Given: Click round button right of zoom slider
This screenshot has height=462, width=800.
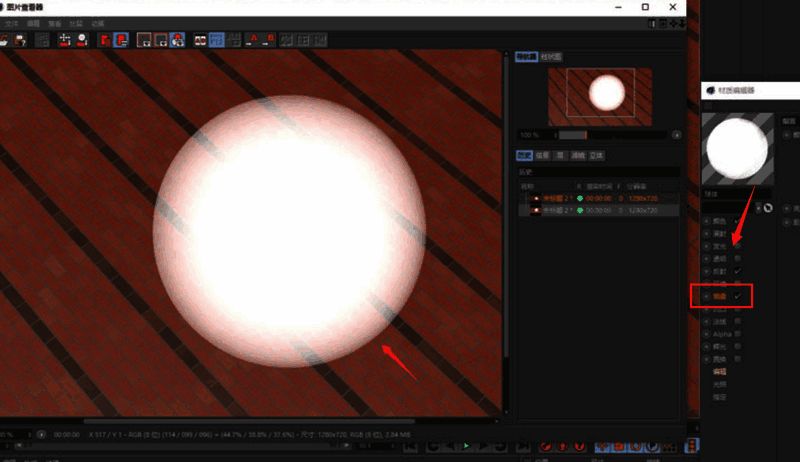Looking at the screenshot, I should (676, 134).
